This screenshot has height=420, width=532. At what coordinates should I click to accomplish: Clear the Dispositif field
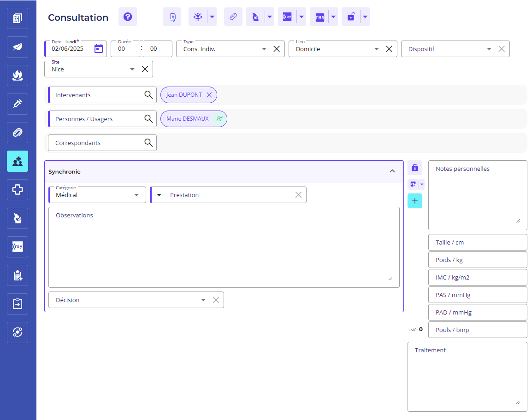click(502, 49)
